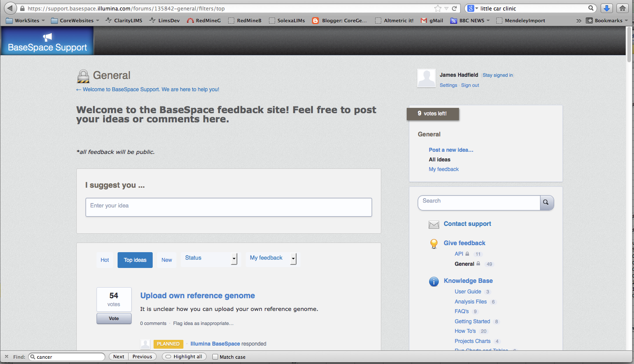Click the Contact support link
Image resolution: width=634 pixels, height=364 pixels.
(x=467, y=224)
